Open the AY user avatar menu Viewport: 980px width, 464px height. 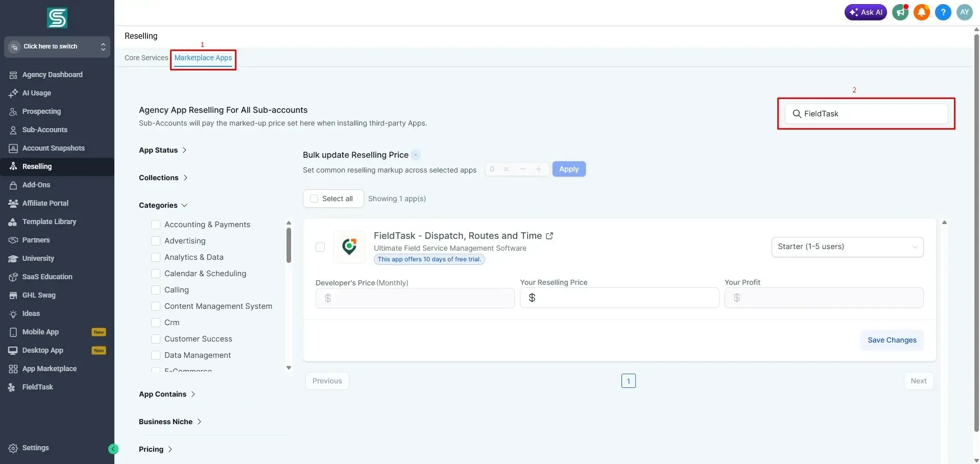[965, 12]
